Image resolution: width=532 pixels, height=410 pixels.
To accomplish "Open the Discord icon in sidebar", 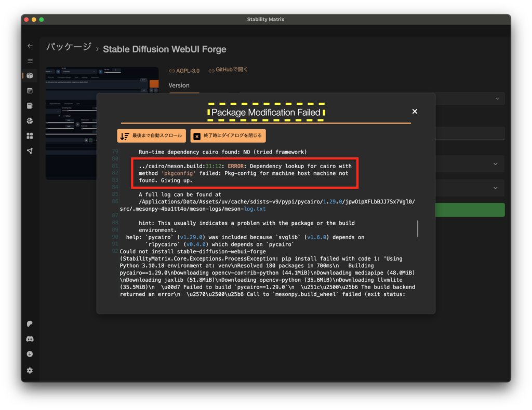I will point(30,339).
